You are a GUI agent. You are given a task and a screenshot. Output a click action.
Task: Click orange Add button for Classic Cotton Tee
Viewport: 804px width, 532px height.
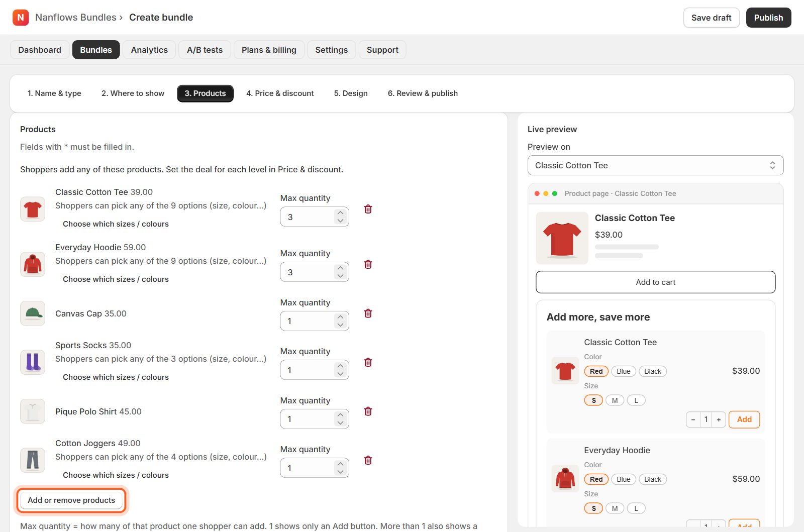[x=744, y=419]
